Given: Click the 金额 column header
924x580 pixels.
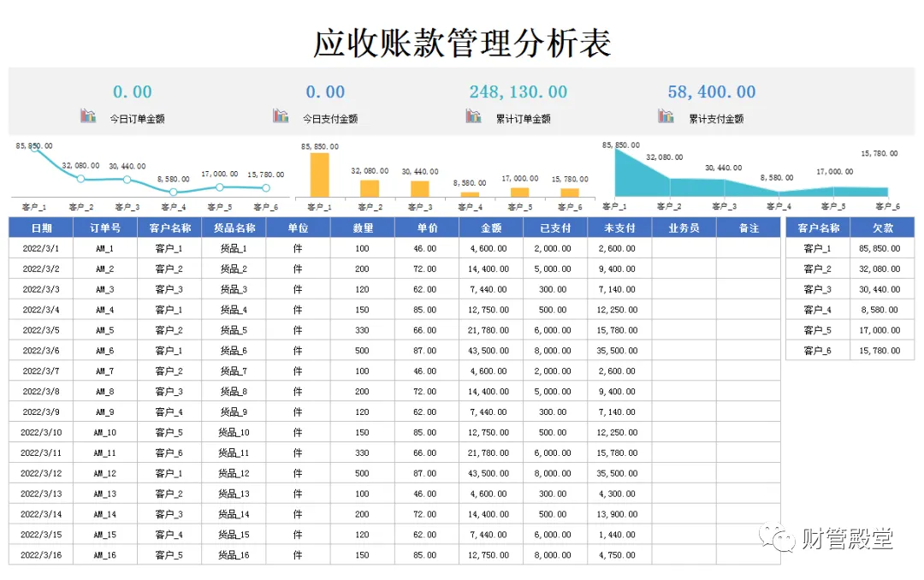Looking at the screenshot, I should pyautogui.click(x=491, y=228).
